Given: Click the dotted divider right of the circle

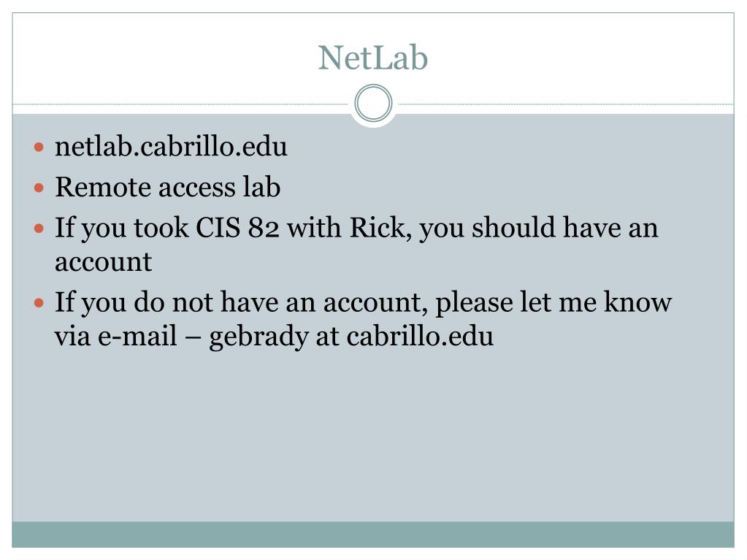Looking at the screenshot, I should click(565, 104).
